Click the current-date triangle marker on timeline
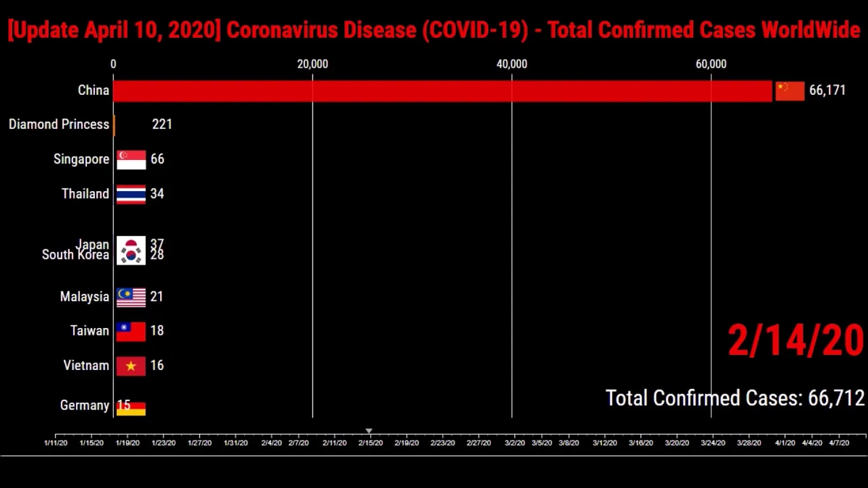This screenshot has width=868, height=488. (369, 431)
